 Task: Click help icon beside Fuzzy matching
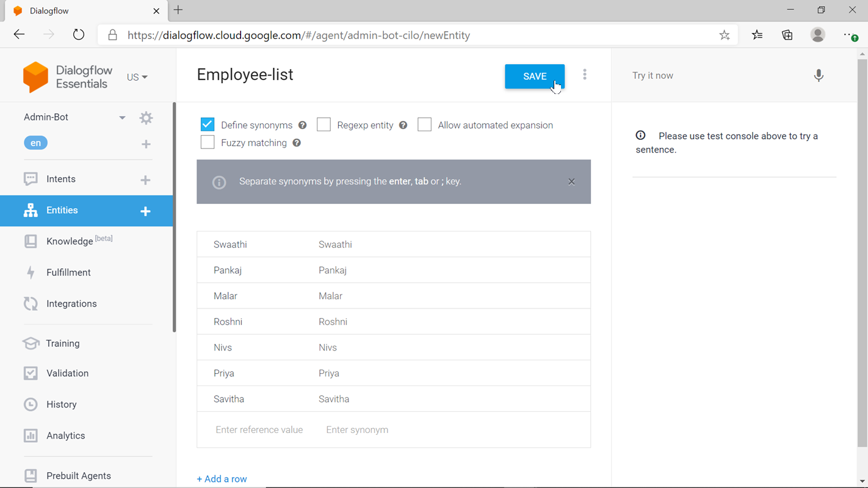click(x=297, y=143)
